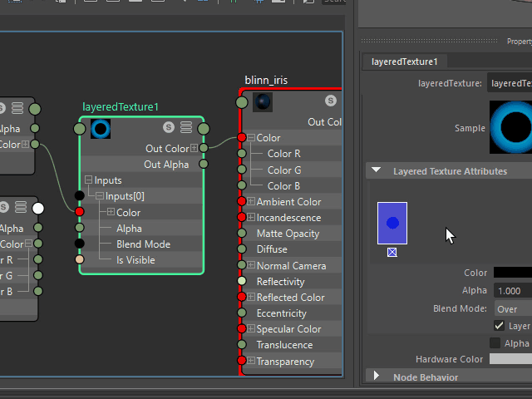The width and height of the screenshot is (532, 399).
Task: Click the Out Color output port of layeredTexture1
Action: click(x=204, y=148)
